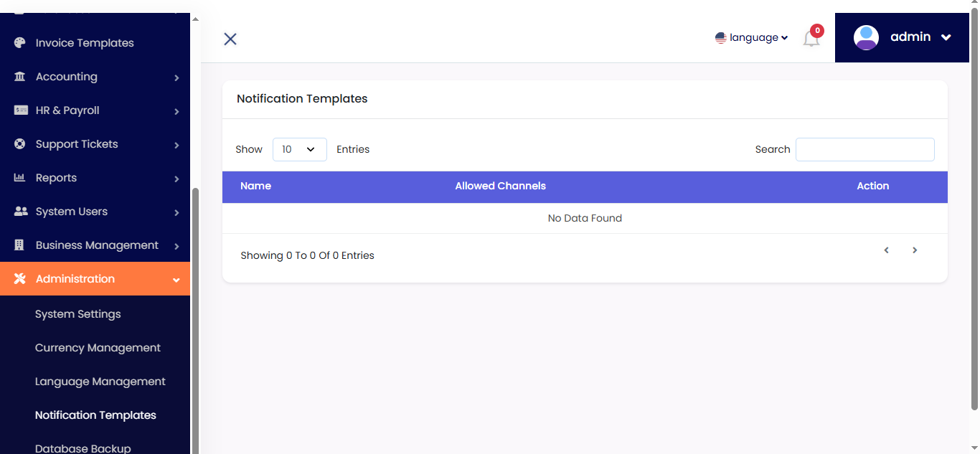Click the page vertical scrollbar
This screenshot has width=980, height=454.
[974, 208]
